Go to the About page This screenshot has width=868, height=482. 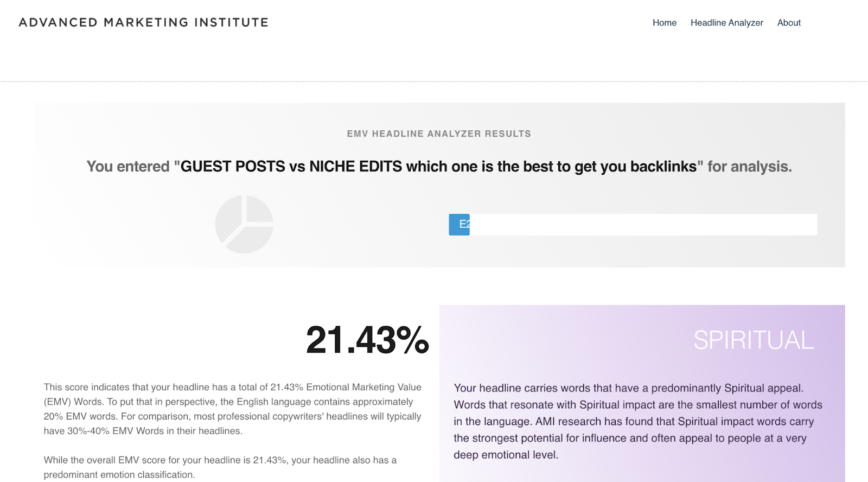click(789, 23)
